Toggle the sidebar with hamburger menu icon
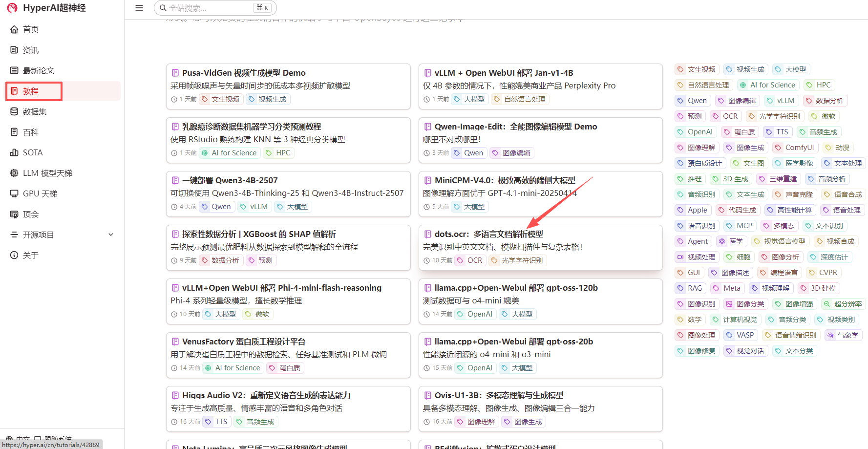This screenshot has height=449, width=868. 139,8
